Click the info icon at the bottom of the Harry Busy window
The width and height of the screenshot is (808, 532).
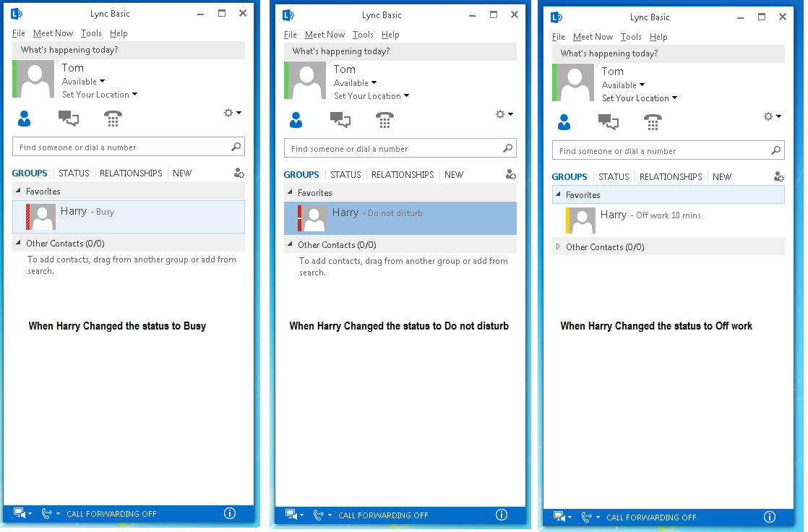230,513
